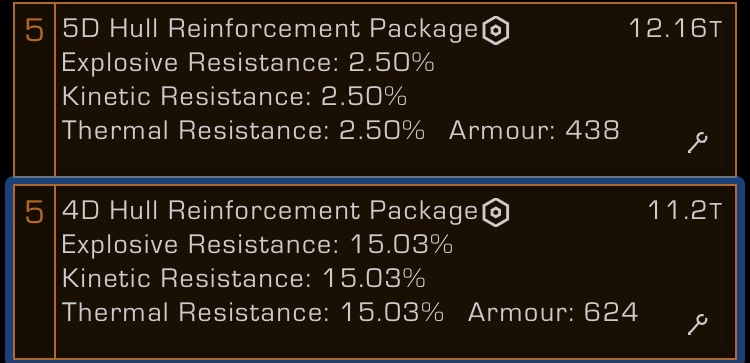Screen dimensions: 750x363
Task: Click the engineered hexagon icon beside 5D package
Action: click(x=496, y=31)
